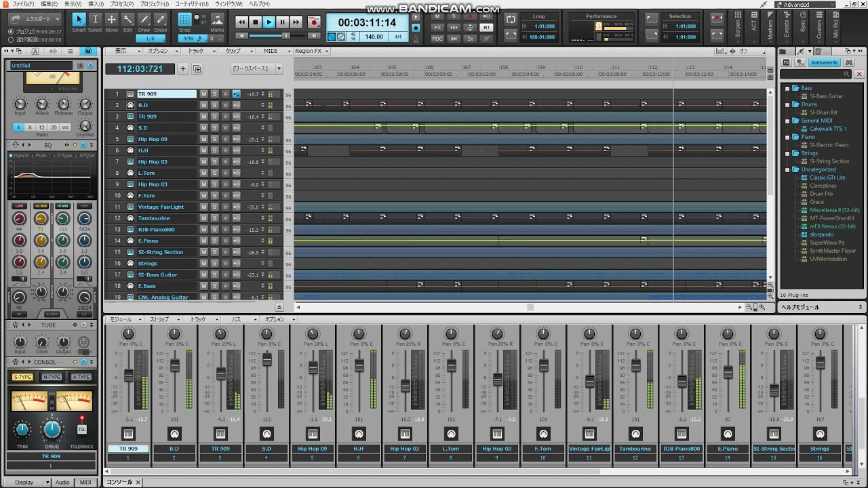Toggle the Loop on/off icon
Viewport: 868px width, 488px height.
click(x=511, y=20)
